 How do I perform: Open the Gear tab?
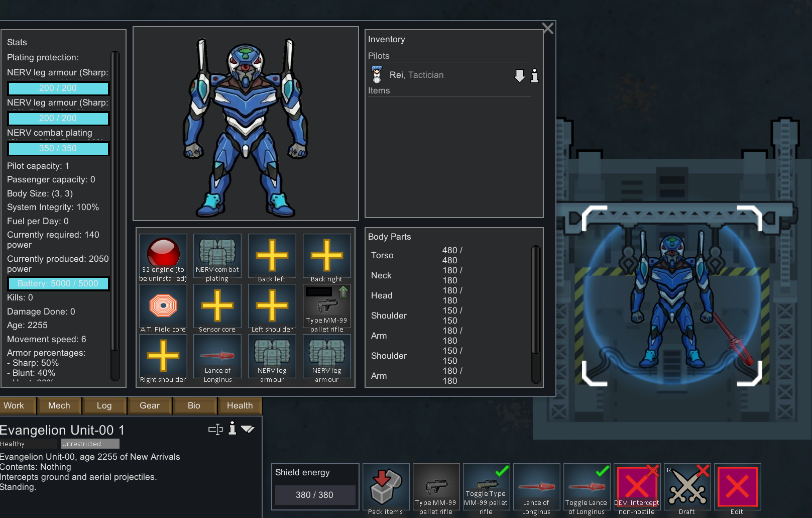click(x=150, y=405)
